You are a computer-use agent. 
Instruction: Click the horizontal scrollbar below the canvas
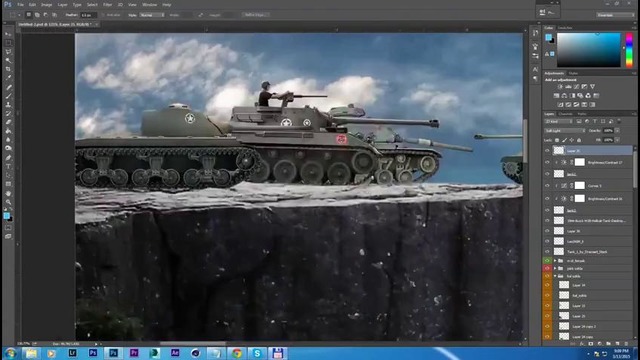coord(192,344)
